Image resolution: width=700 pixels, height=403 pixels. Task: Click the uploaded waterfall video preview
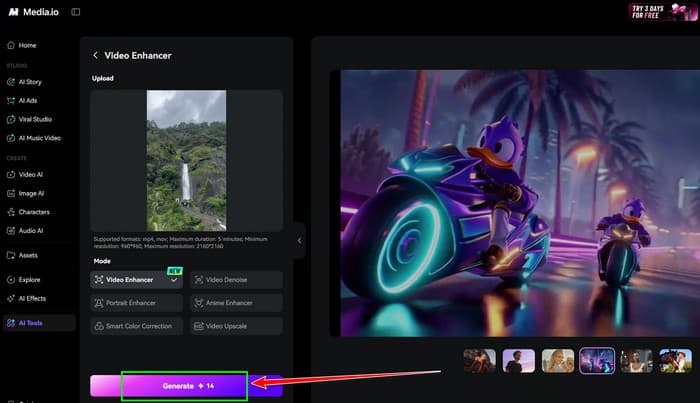186,161
